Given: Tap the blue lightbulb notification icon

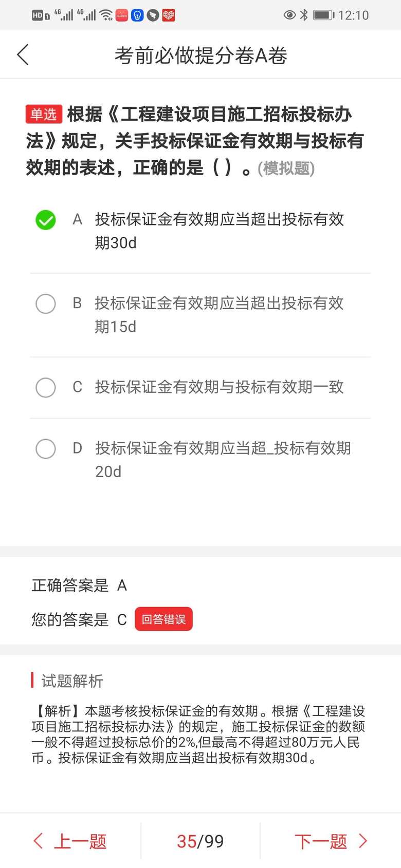Looking at the screenshot, I should (137, 15).
